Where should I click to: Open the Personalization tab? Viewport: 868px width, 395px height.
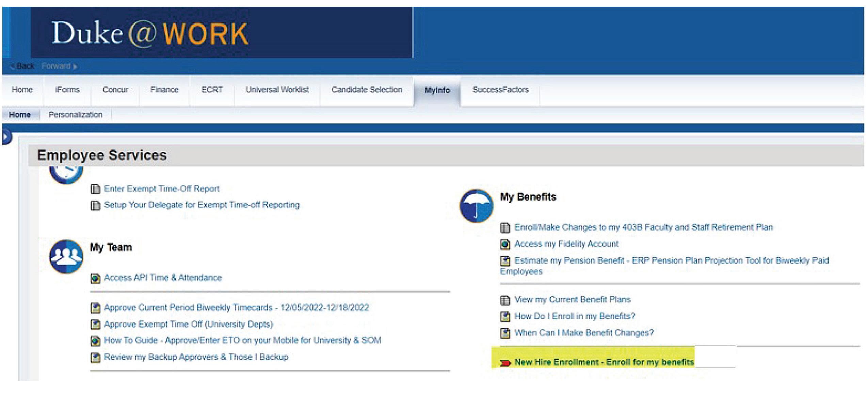click(76, 114)
